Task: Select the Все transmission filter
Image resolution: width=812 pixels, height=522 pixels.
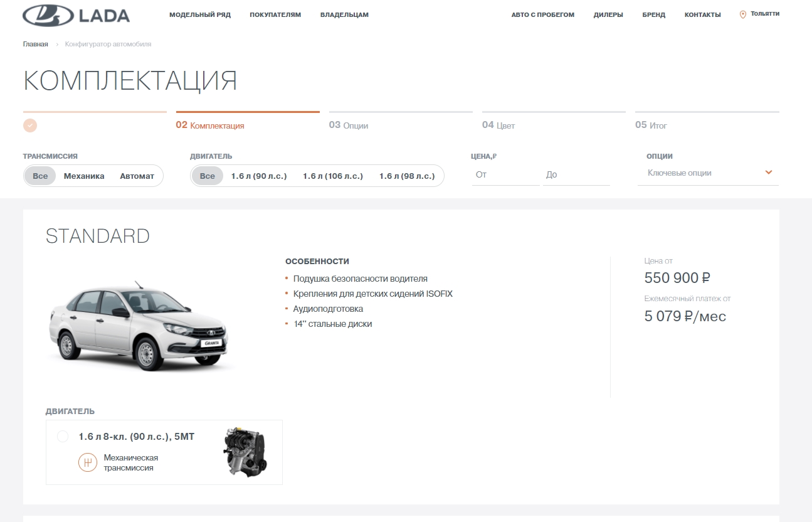Action: click(40, 176)
